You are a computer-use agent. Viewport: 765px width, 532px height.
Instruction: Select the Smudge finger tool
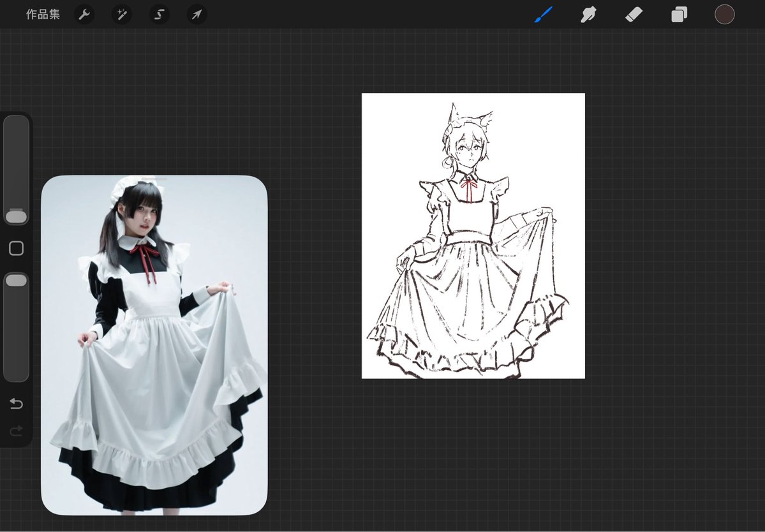[x=588, y=15]
